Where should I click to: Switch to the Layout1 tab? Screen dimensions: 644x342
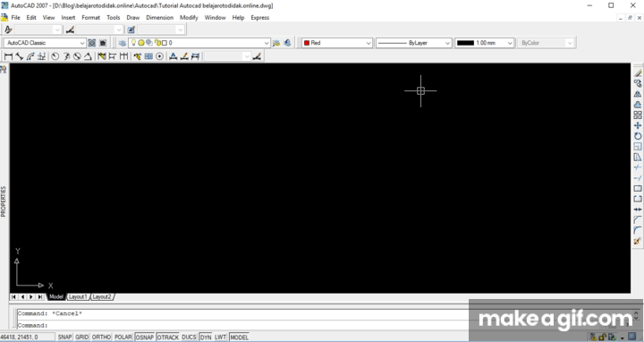point(78,296)
